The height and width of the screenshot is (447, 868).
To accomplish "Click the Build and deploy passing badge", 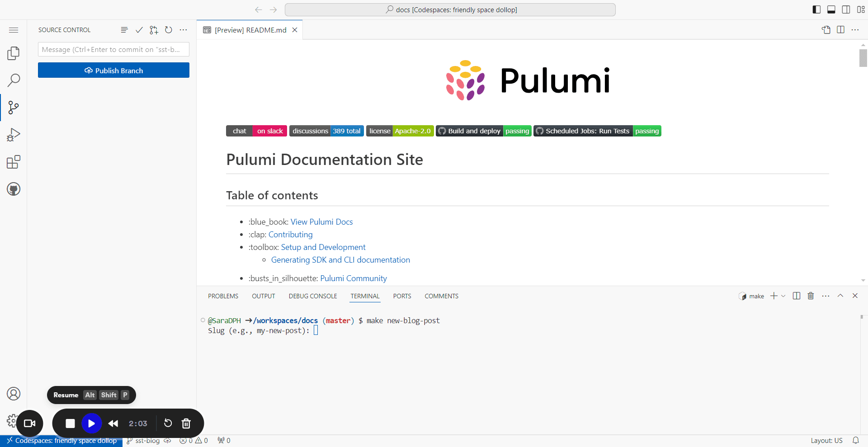I will 484,131.
